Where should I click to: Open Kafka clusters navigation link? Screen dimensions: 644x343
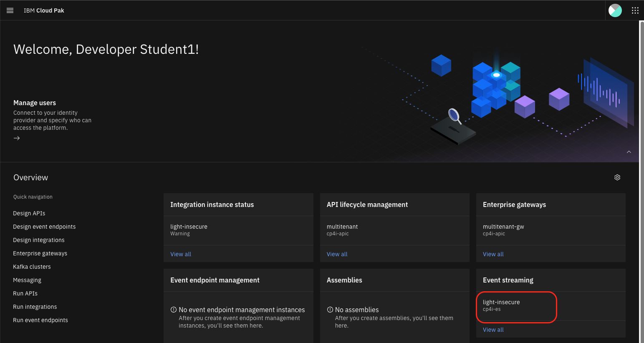tap(32, 267)
